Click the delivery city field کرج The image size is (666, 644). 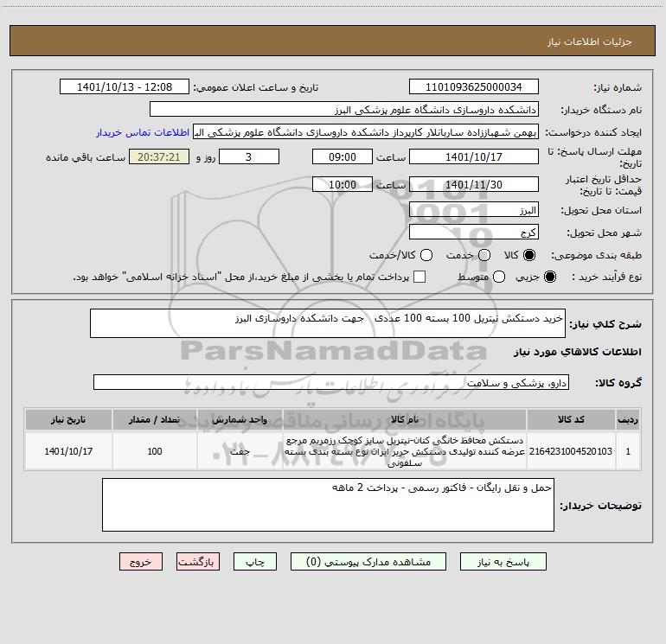click(474, 233)
